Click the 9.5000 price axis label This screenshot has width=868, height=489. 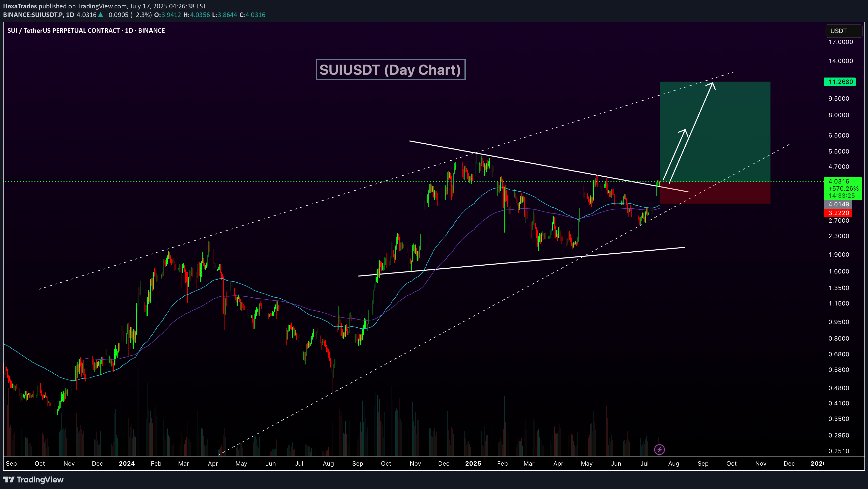click(839, 98)
